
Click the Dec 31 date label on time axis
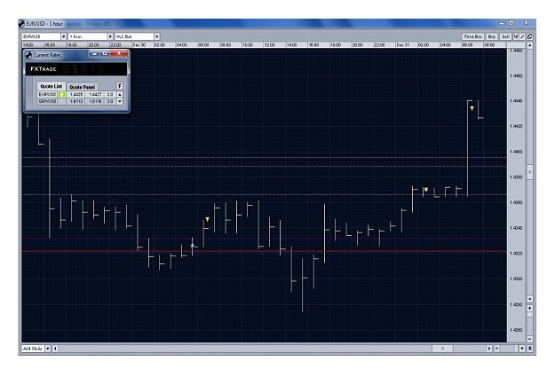[x=402, y=45]
